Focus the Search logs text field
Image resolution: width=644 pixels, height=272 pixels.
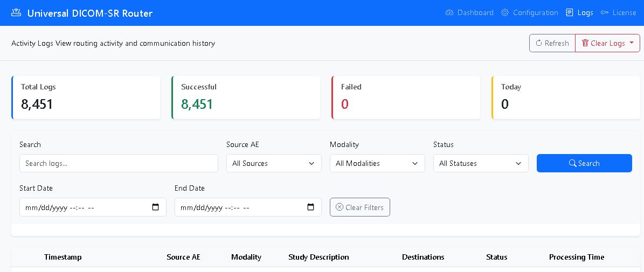(119, 163)
